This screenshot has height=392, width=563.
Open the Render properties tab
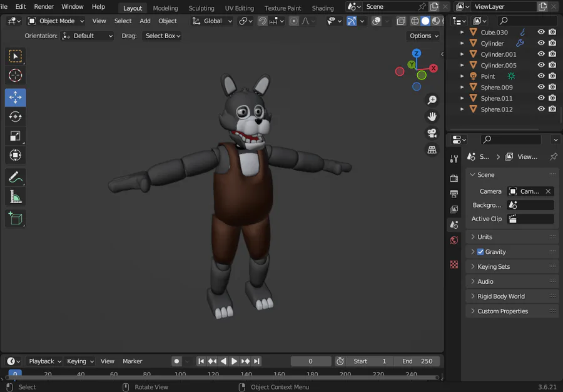pyautogui.click(x=454, y=178)
